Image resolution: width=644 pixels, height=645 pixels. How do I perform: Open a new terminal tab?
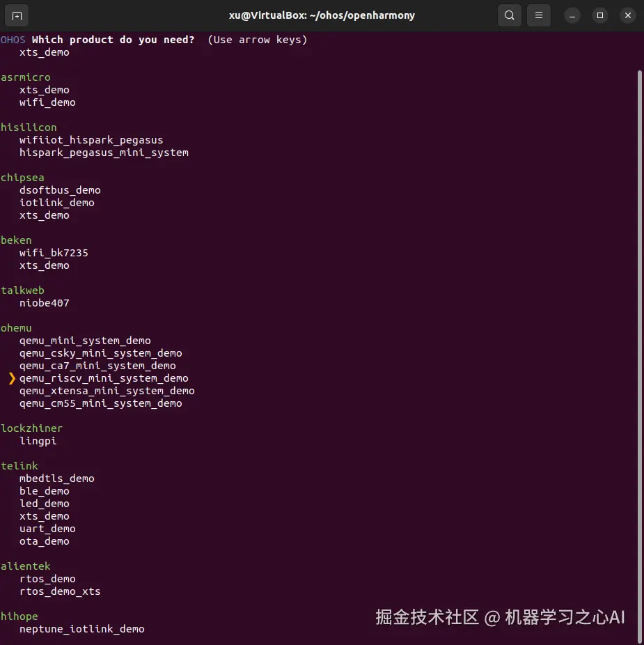[17, 15]
